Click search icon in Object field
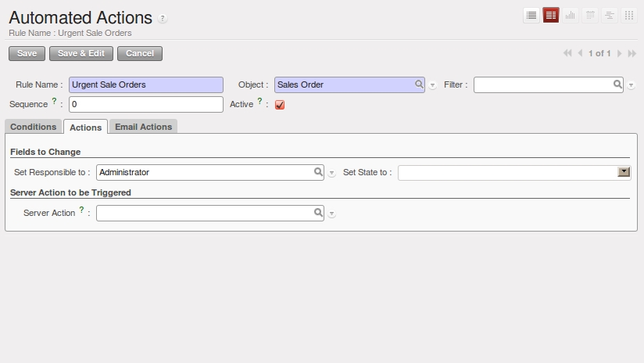644x363 pixels. [419, 84]
